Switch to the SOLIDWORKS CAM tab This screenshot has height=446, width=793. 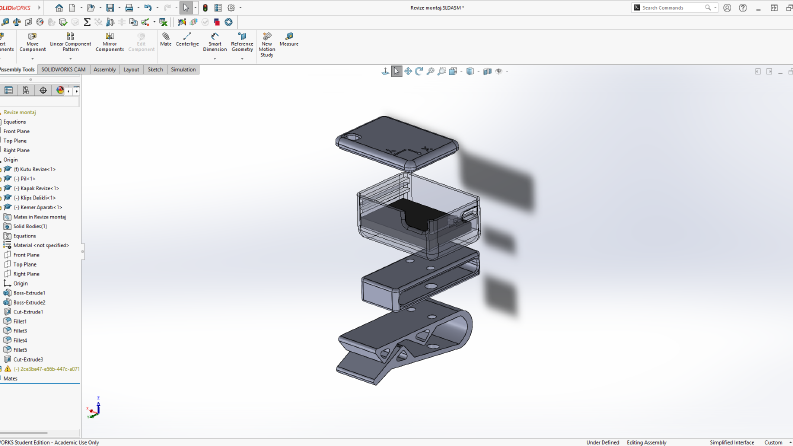tap(63, 70)
